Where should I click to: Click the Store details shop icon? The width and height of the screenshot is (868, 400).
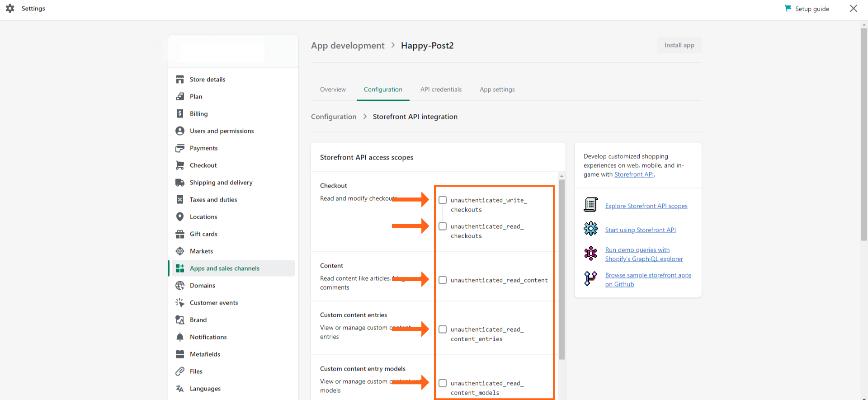180,80
